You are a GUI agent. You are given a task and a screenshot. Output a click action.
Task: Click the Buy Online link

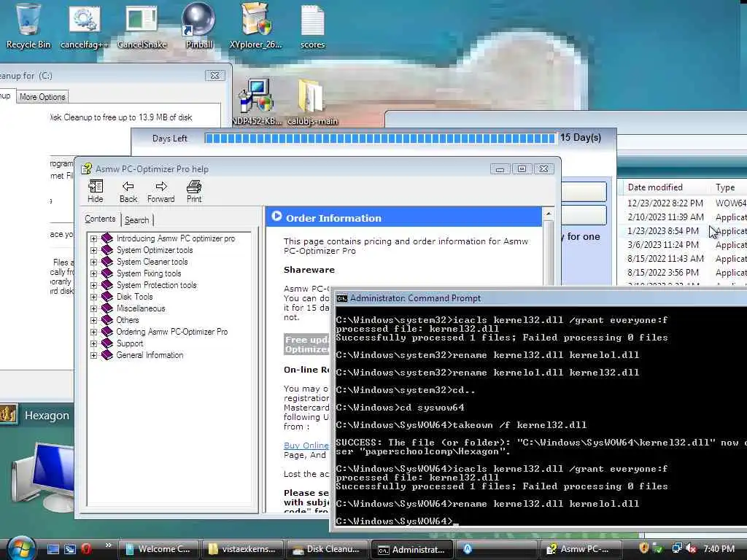click(x=306, y=446)
